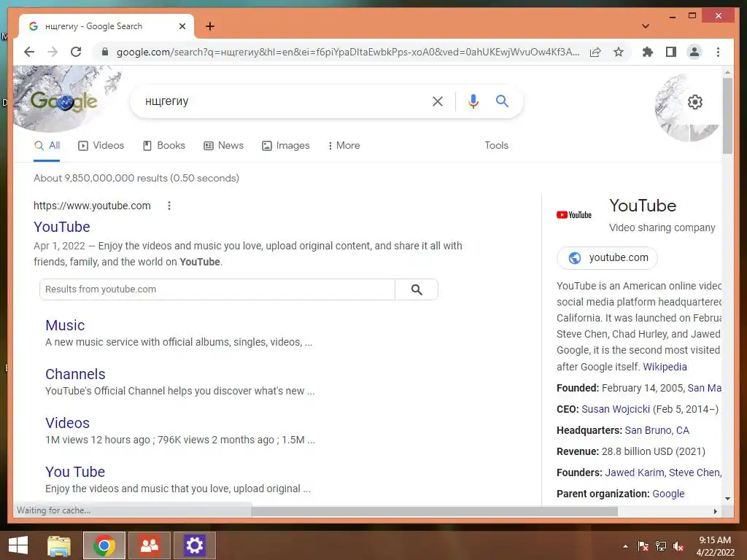Image resolution: width=747 pixels, height=560 pixels.
Task: Click the Google search input field
Action: click(286, 101)
